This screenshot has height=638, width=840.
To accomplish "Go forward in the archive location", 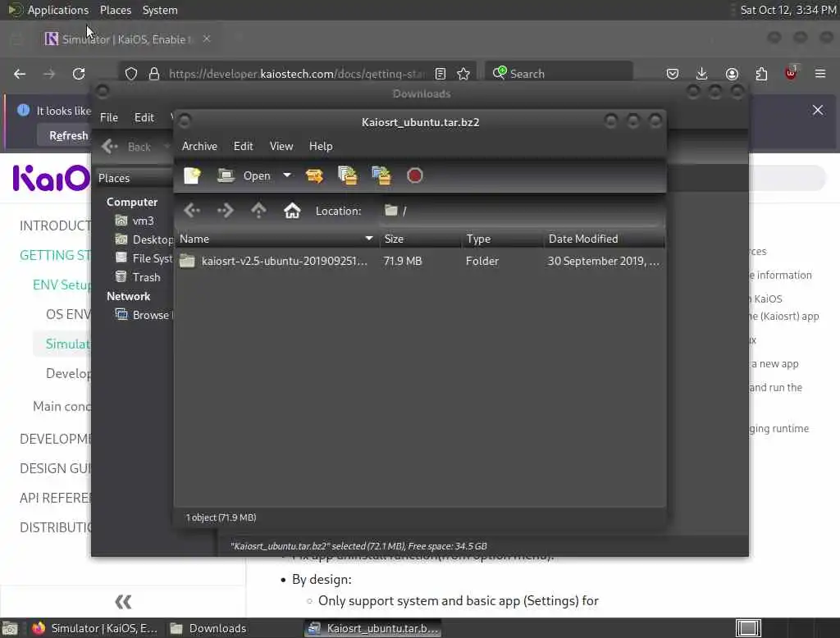I will (226, 211).
